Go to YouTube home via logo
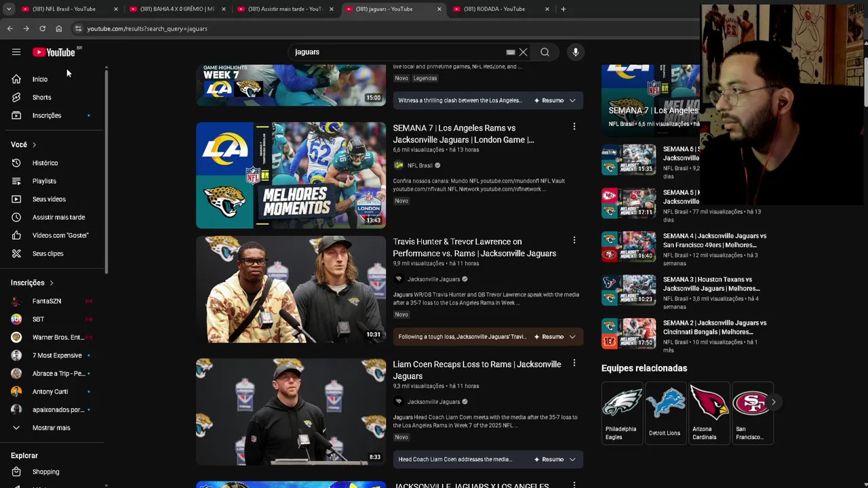Viewport: 868px width, 488px height. 54,52
